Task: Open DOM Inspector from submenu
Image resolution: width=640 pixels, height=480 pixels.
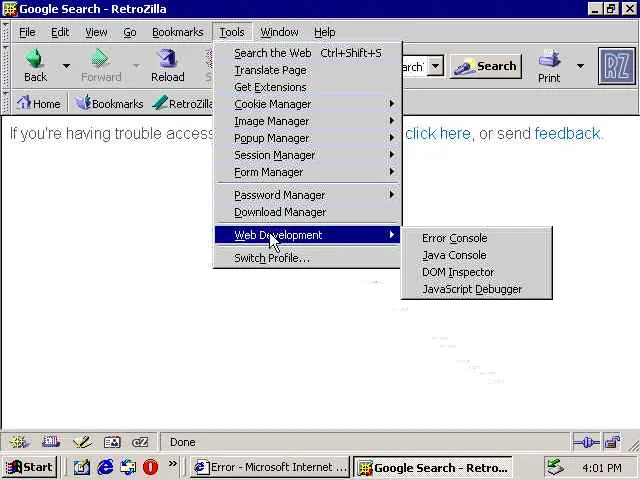Action: coord(477,272)
